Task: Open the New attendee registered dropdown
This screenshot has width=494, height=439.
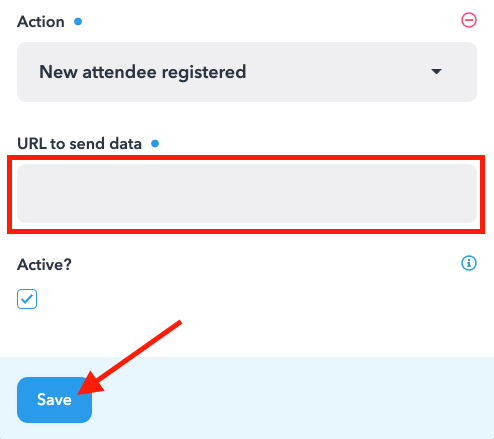Action: [x=247, y=72]
